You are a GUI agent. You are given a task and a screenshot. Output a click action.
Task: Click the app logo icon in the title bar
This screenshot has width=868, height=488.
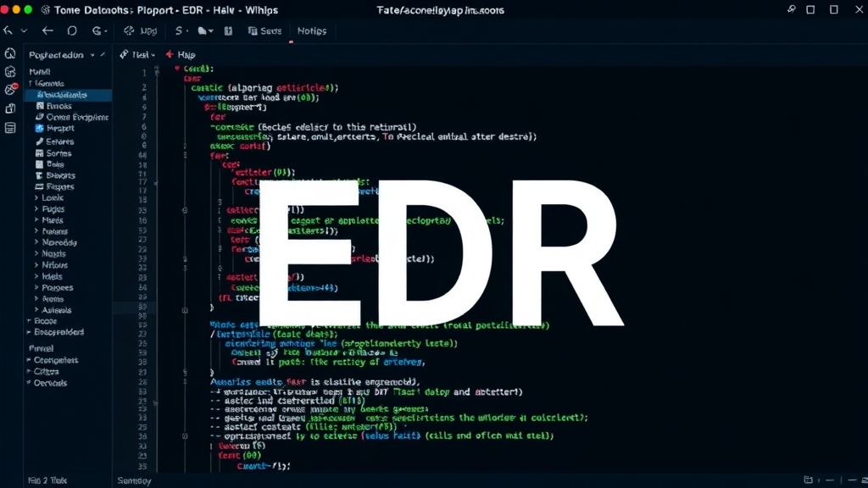46,10
